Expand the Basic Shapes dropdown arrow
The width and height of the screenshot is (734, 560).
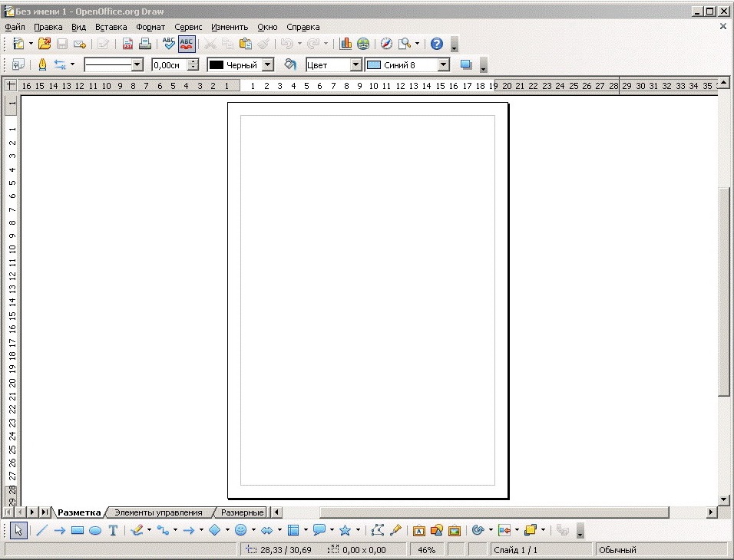tap(227, 530)
